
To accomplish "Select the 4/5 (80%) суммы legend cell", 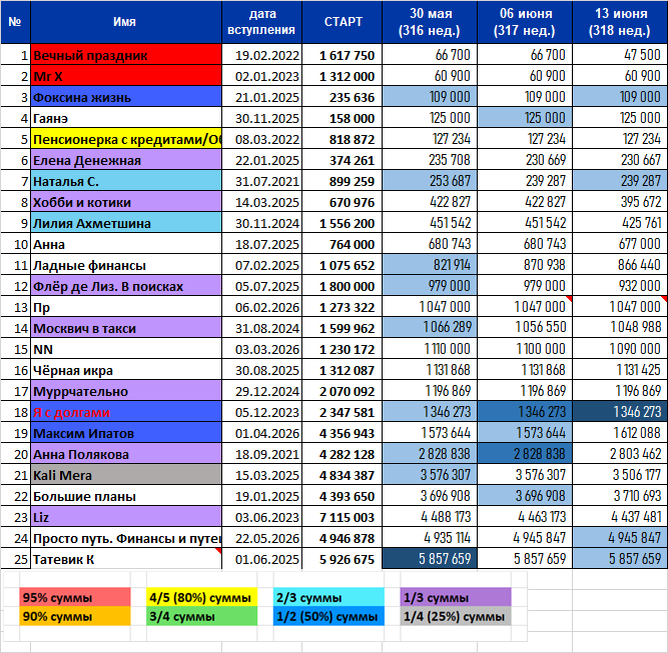I will (202, 597).
